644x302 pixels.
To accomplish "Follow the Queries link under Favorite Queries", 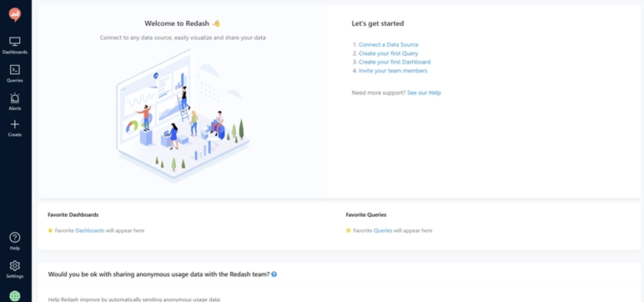I will tap(383, 230).
